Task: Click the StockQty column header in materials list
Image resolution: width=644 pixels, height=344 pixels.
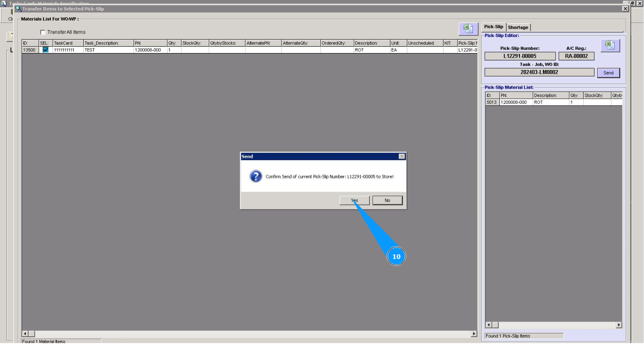Action: [195, 43]
